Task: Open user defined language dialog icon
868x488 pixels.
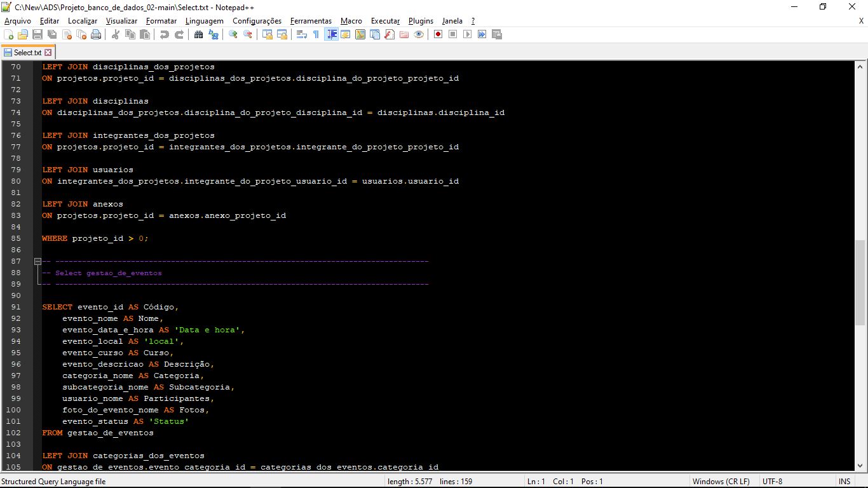Action: pos(345,34)
